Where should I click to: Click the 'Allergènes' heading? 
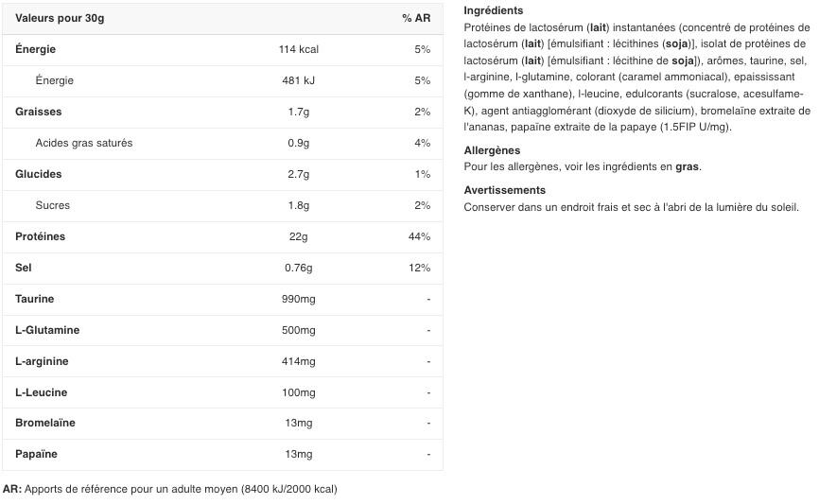pos(492,150)
